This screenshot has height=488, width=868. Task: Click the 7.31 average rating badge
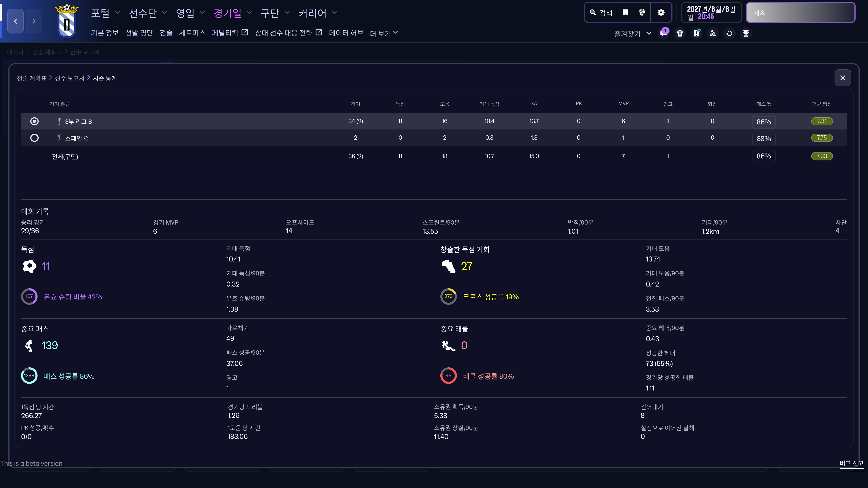click(822, 121)
